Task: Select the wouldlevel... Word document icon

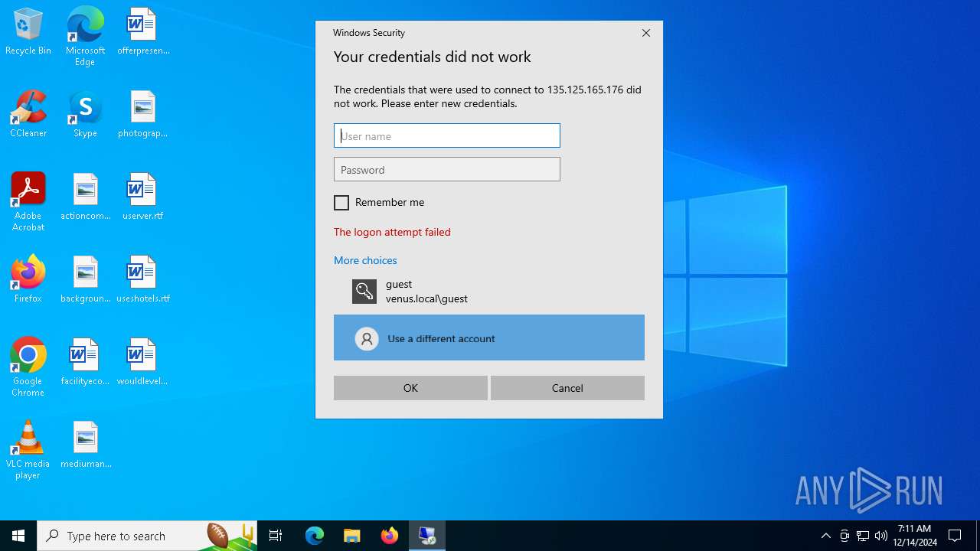Action: click(x=143, y=363)
